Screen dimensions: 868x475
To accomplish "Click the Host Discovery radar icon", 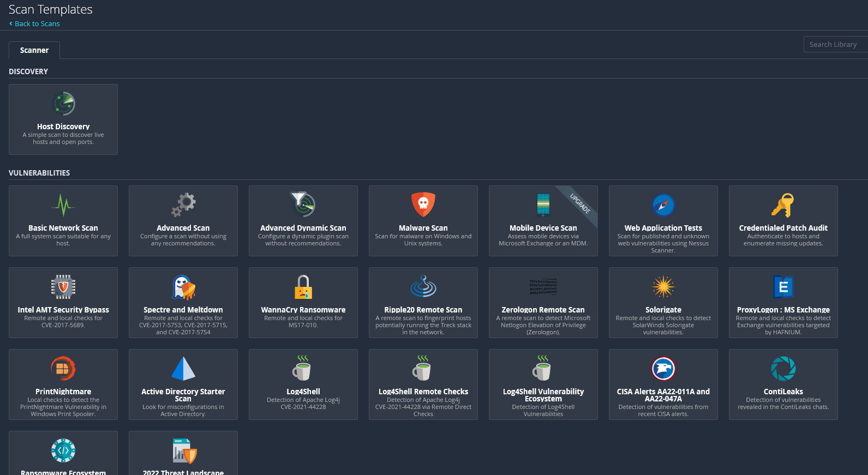I will coord(63,104).
